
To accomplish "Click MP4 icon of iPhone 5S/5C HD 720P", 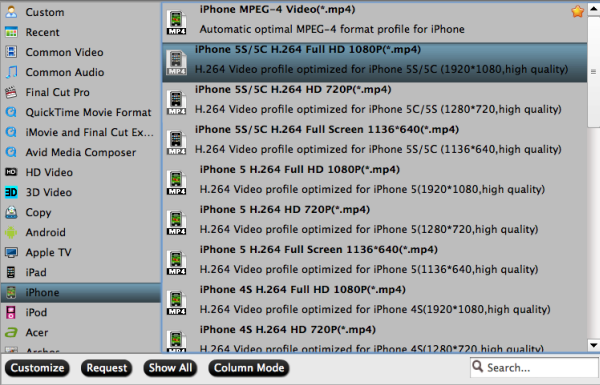I will pos(176,103).
